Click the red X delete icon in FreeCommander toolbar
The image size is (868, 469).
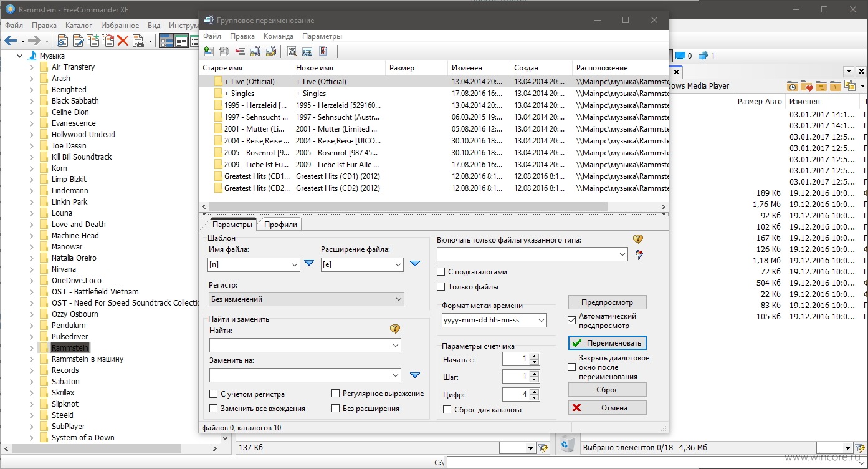tap(123, 41)
